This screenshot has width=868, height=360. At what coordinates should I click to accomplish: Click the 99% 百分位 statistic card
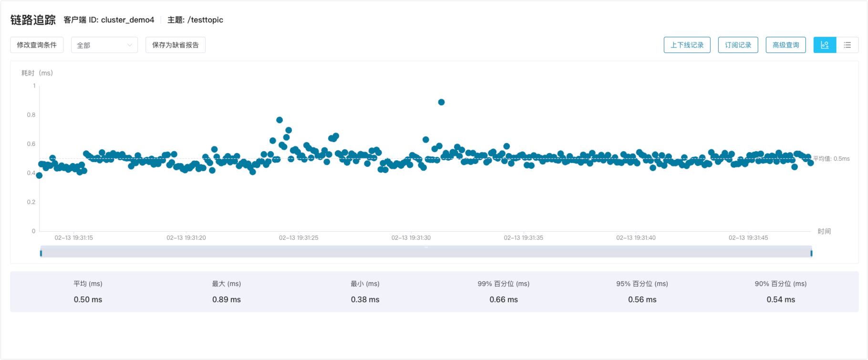pos(504,291)
